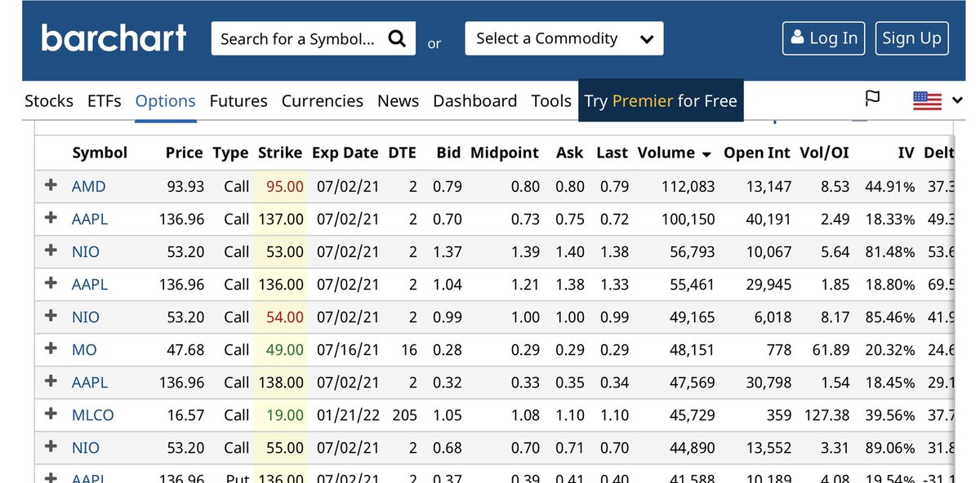Open country selector chevron beside US flag
The image size is (980, 483).
(957, 101)
